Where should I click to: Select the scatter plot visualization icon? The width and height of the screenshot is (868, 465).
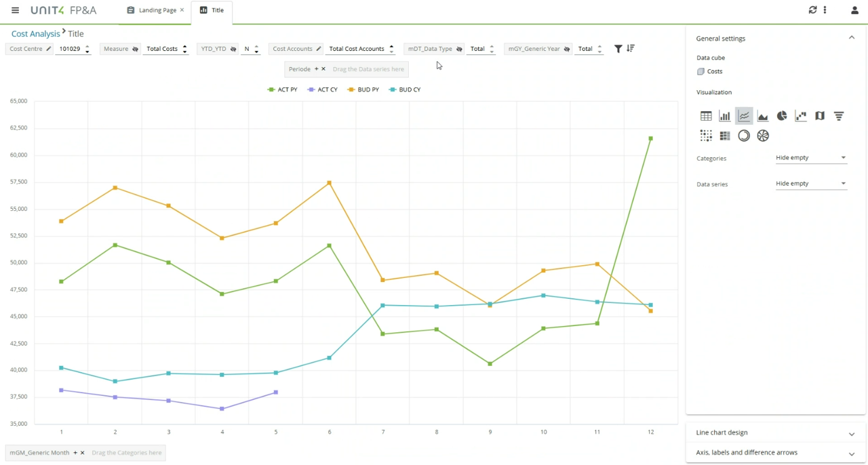tap(801, 115)
